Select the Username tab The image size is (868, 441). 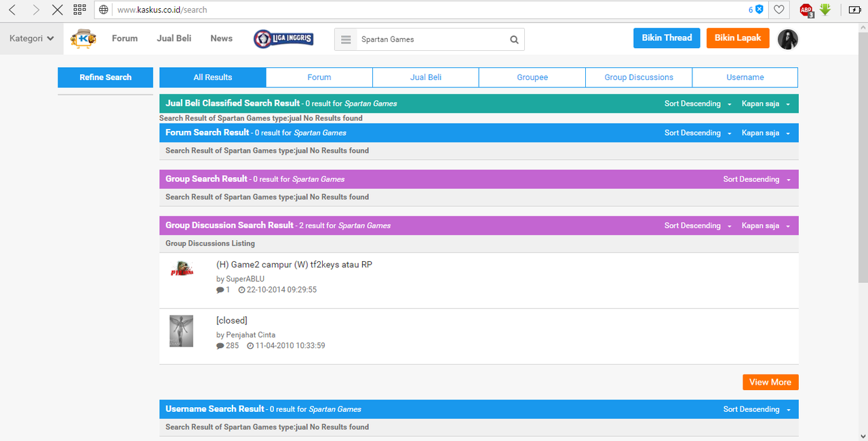[x=745, y=77]
